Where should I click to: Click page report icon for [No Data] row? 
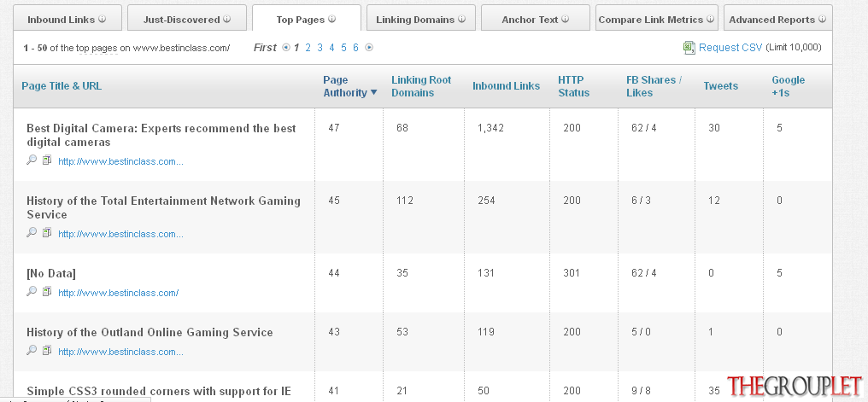pyautogui.click(x=47, y=291)
